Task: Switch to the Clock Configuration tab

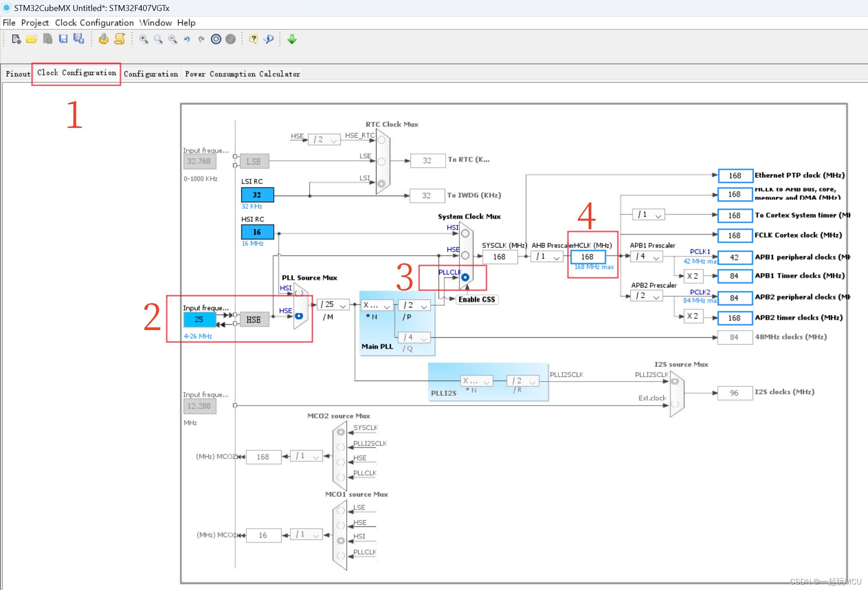Action: [76, 73]
